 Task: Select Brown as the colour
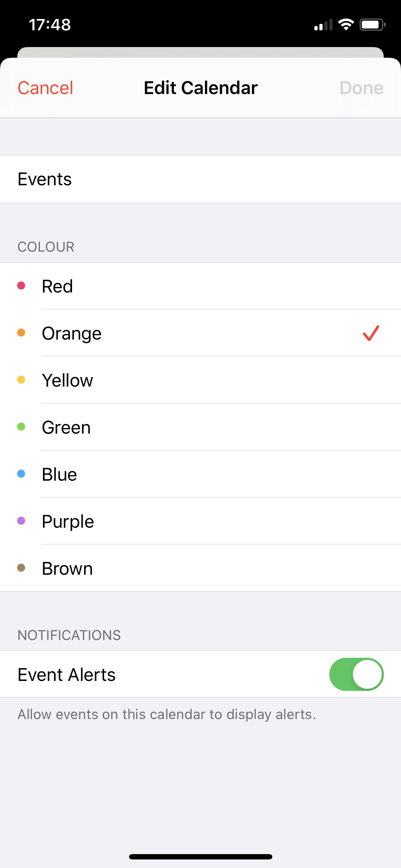(200, 568)
